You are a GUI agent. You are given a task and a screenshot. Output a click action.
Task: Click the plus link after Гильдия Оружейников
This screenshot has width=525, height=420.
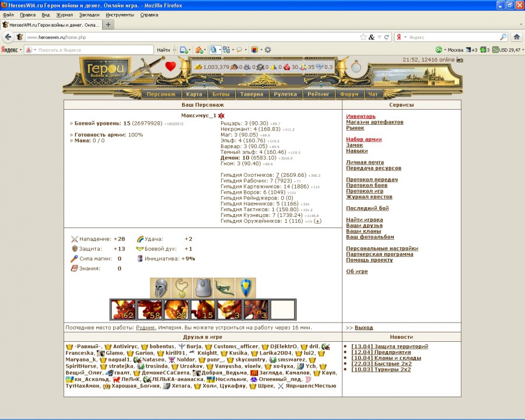tap(318, 221)
